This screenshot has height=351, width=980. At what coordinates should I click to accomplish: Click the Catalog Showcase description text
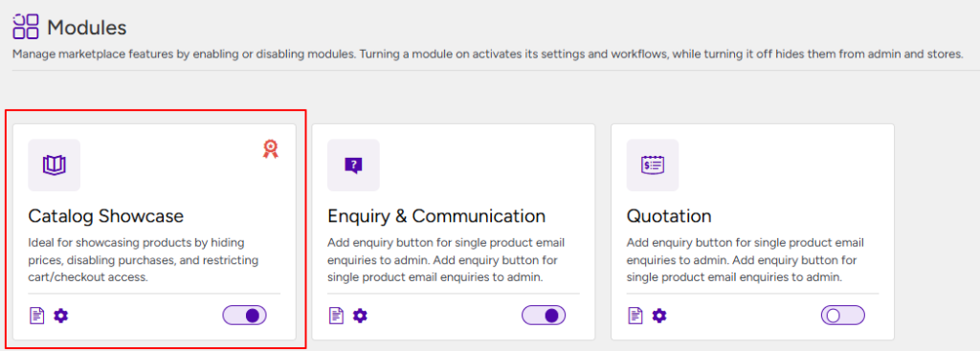(x=144, y=260)
